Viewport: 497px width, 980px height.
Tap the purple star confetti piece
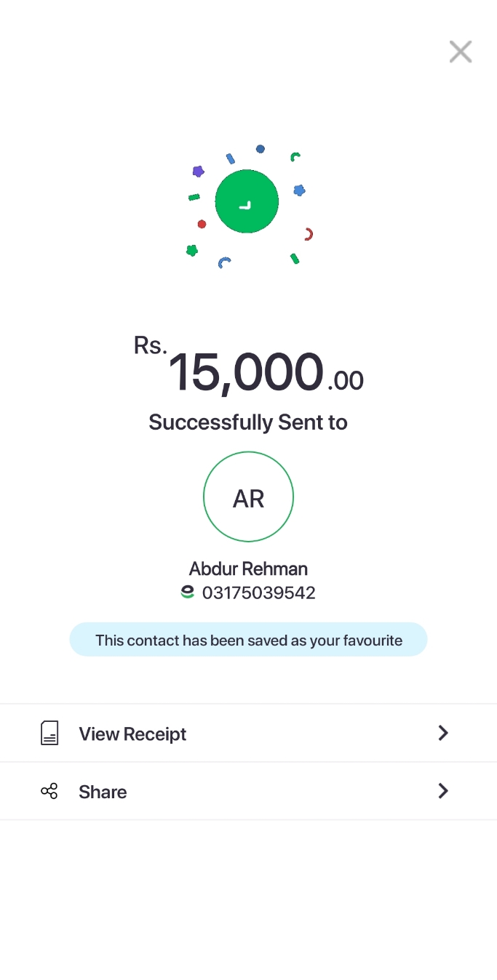pos(198,172)
